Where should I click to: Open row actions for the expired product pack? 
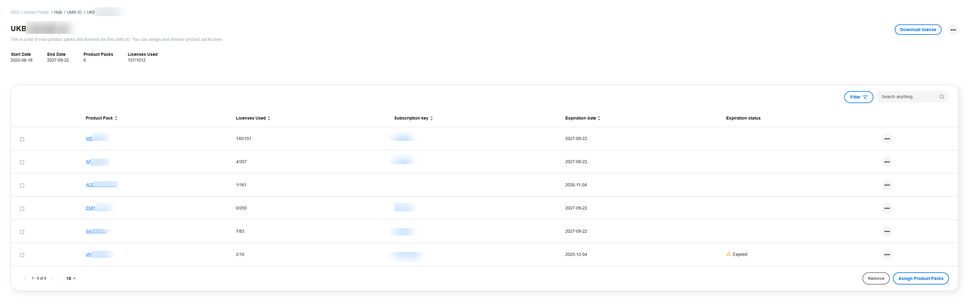887,254
